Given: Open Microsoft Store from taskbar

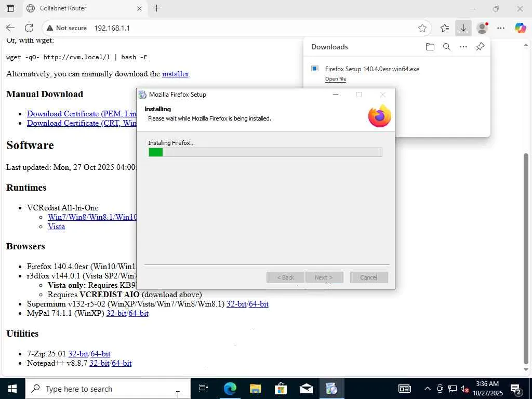Looking at the screenshot, I should click(281, 389).
